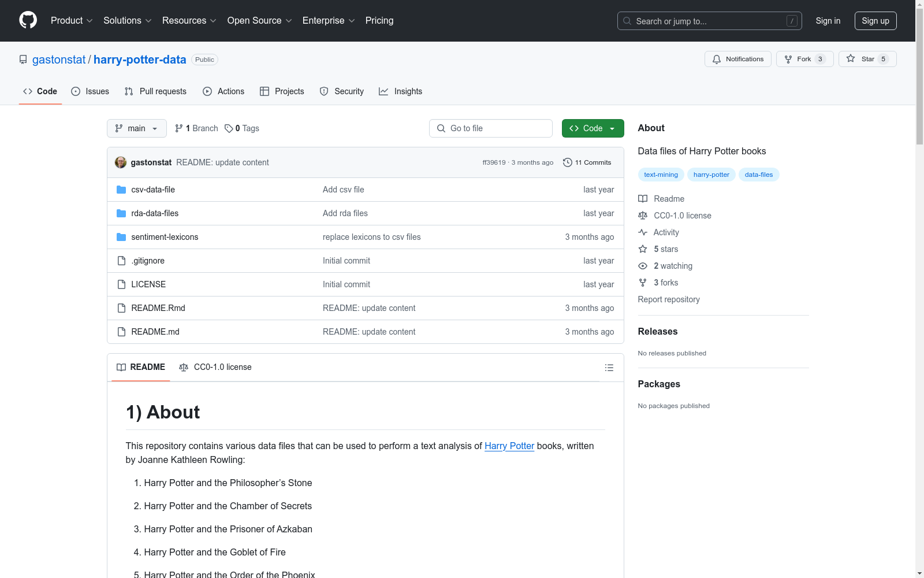This screenshot has width=924, height=578.
Task: View the 2 watching list
Action: 665,266
